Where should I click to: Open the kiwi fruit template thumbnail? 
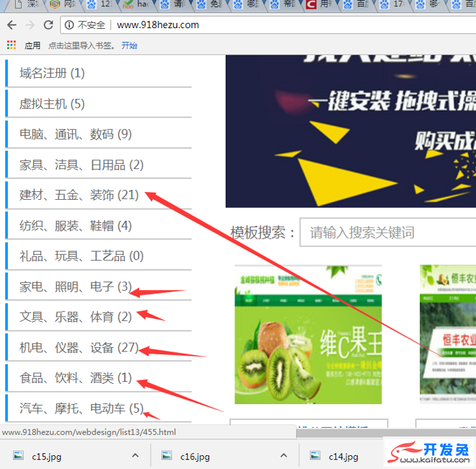pyautogui.click(x=308, y=335)
